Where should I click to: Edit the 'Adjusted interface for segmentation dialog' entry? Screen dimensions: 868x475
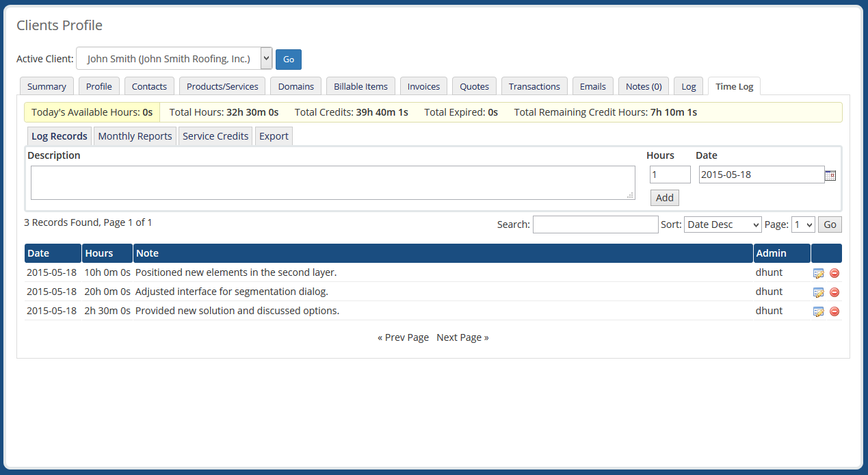819,292
